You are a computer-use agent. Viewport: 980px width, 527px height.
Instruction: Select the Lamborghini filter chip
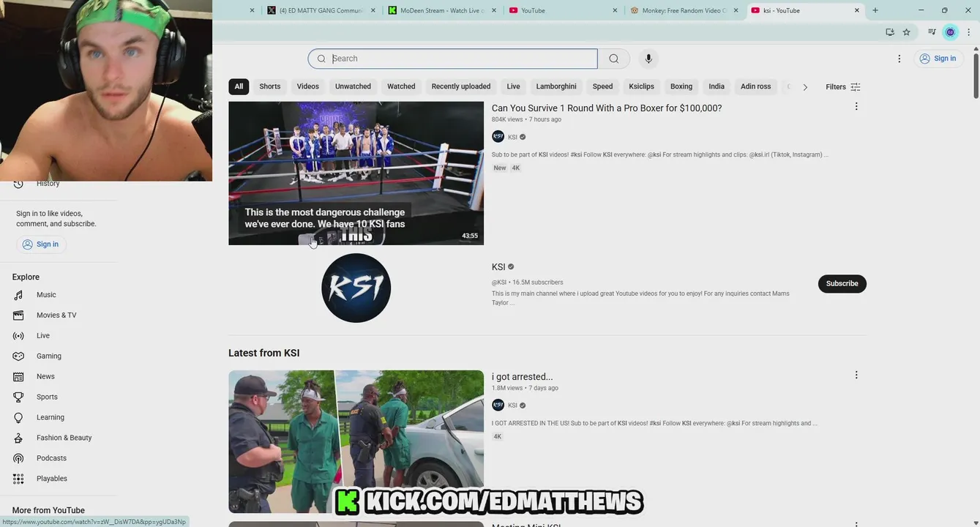[556, 87]
